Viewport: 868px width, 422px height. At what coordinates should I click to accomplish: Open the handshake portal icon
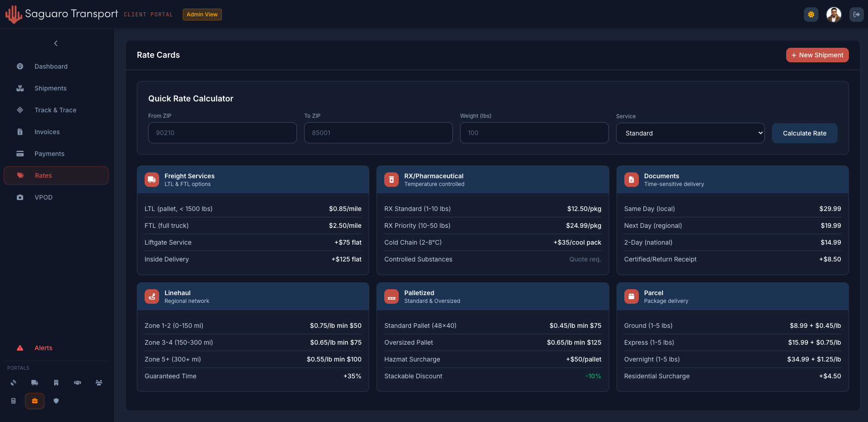pos(77,383)
